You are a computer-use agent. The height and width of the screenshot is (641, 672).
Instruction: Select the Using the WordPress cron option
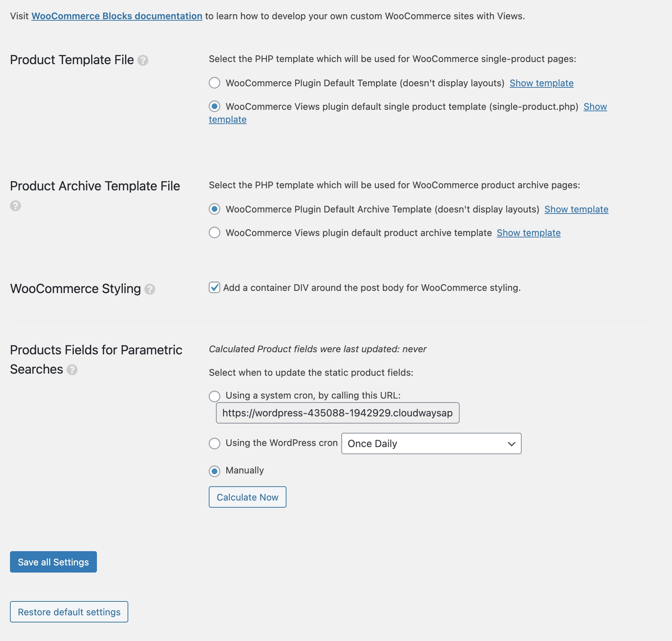coord(214,443)
